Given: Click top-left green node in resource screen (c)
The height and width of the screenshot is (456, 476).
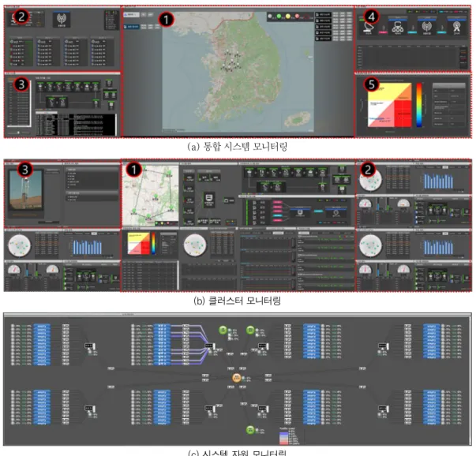Looking at the screenshot, I should tap(223, 330).
